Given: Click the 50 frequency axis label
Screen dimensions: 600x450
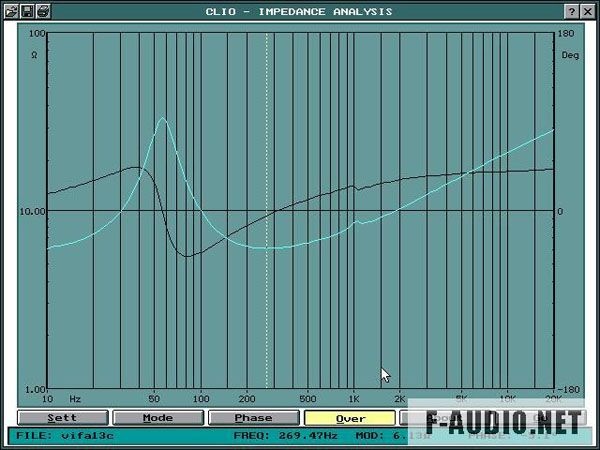Looking at the screenshot, I should pos(154,399).
